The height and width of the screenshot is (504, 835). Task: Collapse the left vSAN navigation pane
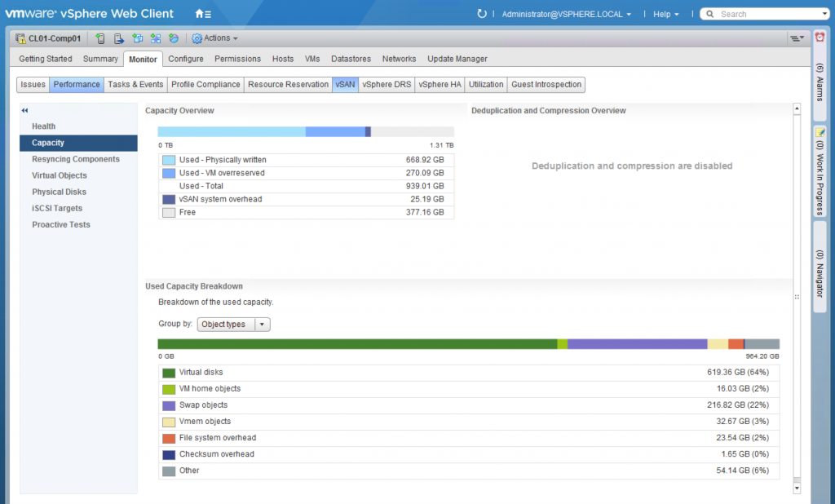(24, 110)
